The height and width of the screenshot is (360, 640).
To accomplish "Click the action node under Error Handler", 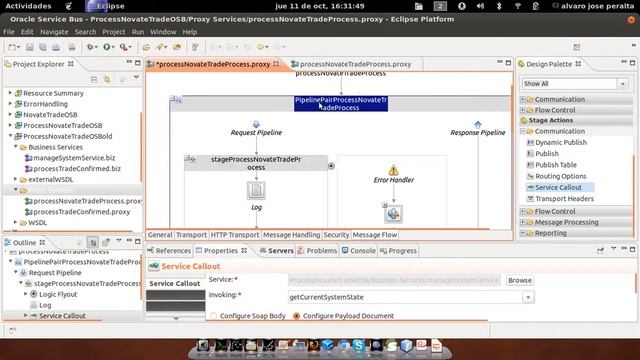I will pyautogui.click(x=393, y=214).
